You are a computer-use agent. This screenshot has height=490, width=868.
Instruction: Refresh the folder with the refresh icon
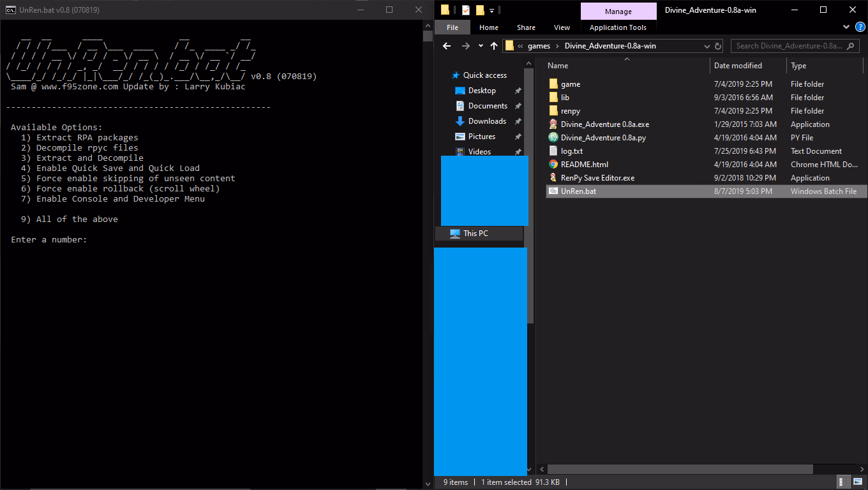[718, 45]
